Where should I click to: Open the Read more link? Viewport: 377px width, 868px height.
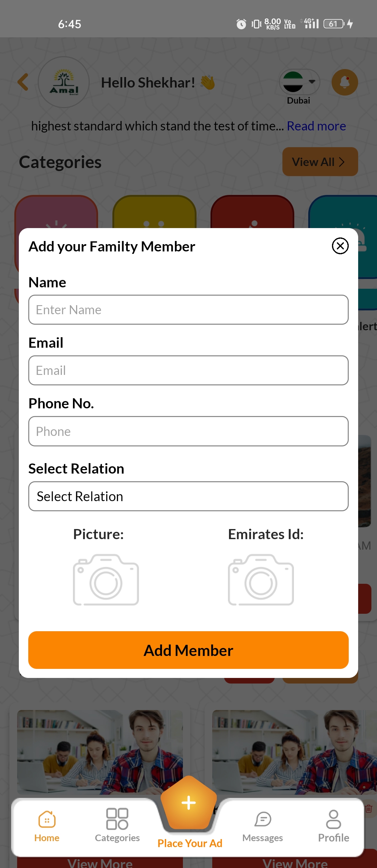click(x=316, y=126)
